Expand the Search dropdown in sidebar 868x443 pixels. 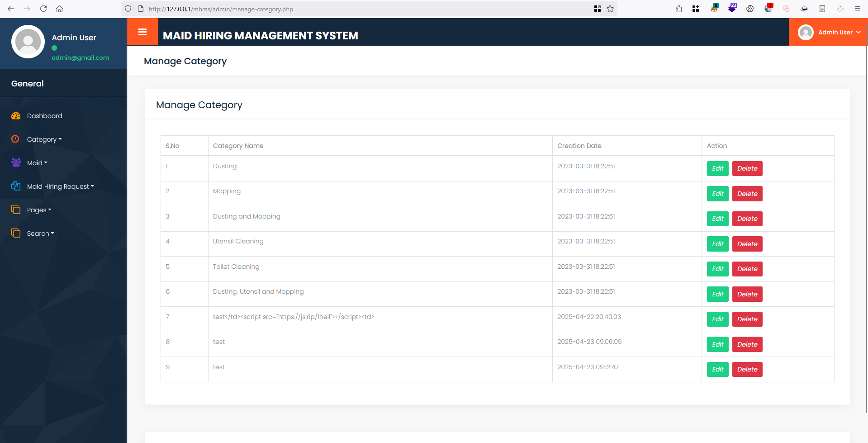pos(41,233)
